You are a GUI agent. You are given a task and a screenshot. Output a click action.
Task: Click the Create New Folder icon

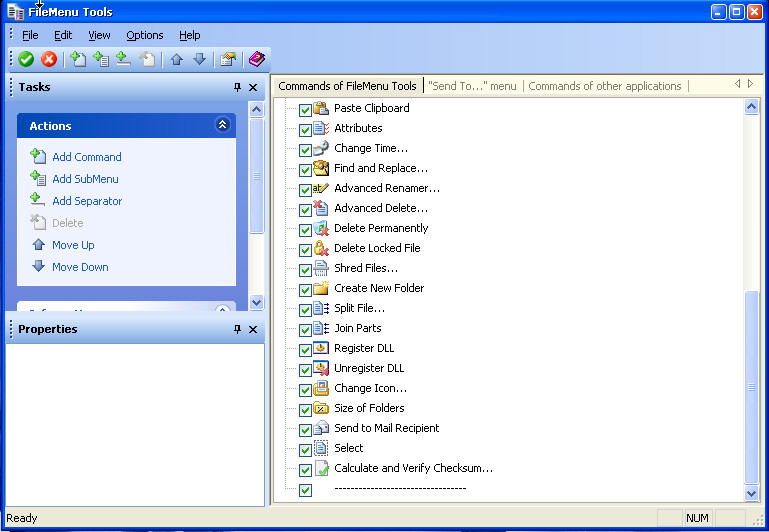pos(321,288)
